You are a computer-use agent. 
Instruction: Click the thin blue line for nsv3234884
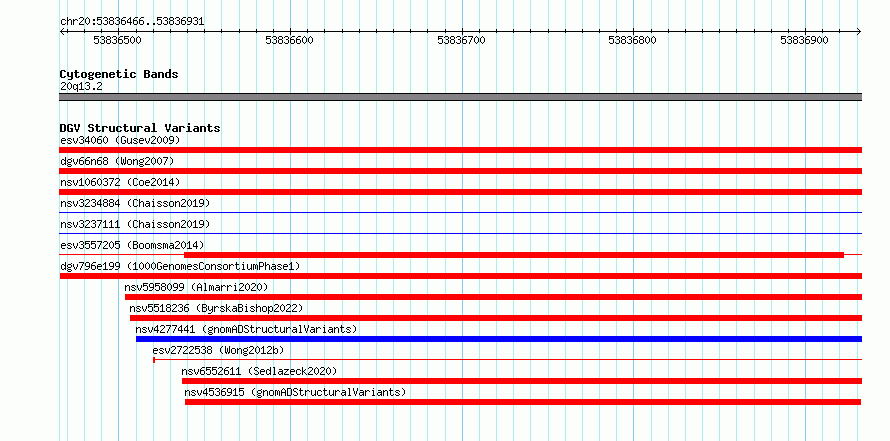tap(460, 212)
